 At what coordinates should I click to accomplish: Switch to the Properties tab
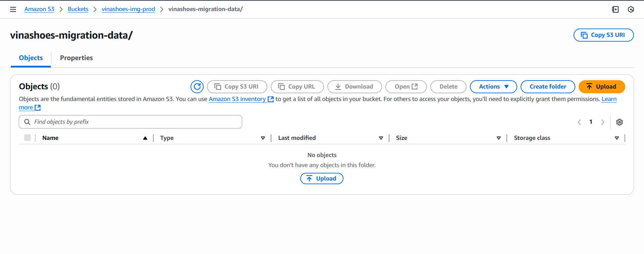[x=76, y=58]
